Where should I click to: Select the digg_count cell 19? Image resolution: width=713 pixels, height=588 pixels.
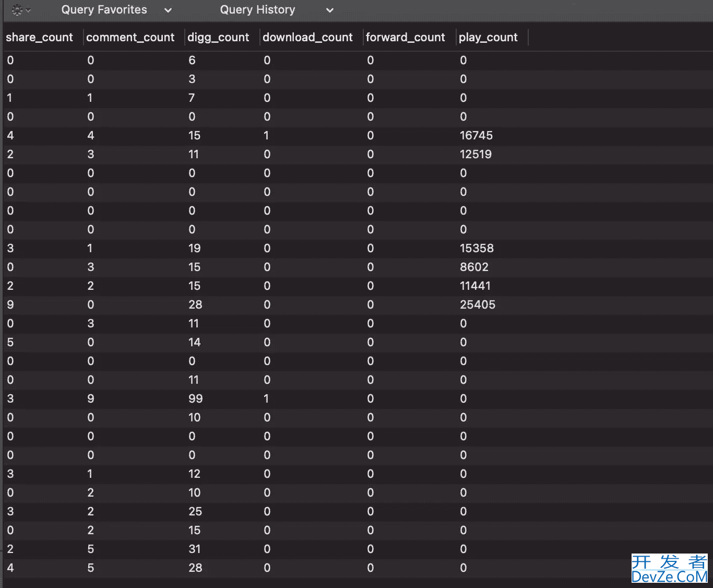[195, 249]
